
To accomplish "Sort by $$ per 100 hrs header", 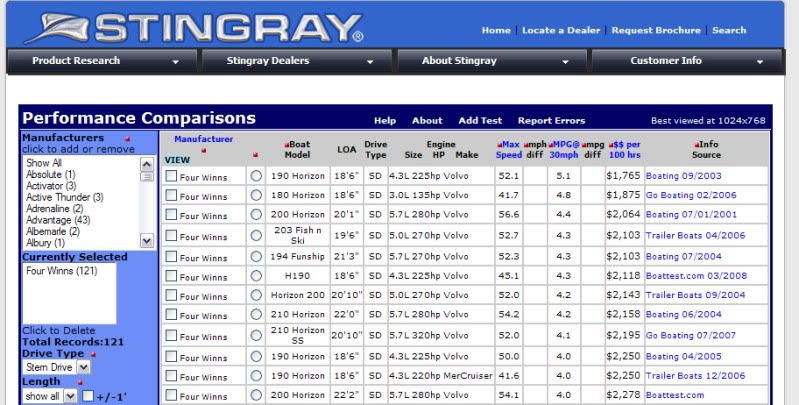I will (625, 150).
